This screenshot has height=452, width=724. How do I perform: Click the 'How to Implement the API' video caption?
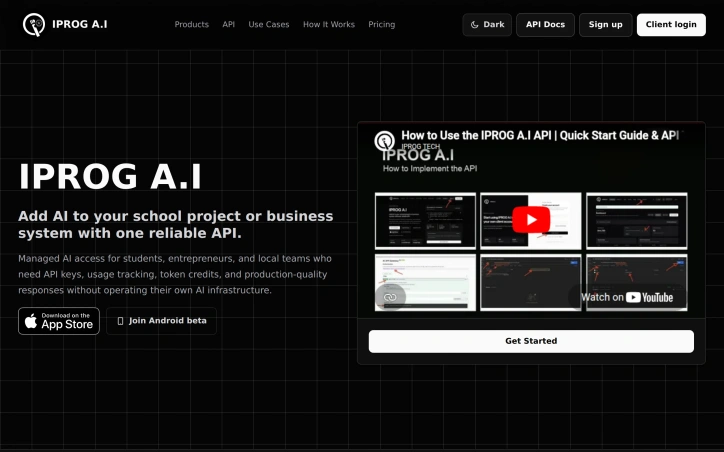430,169
